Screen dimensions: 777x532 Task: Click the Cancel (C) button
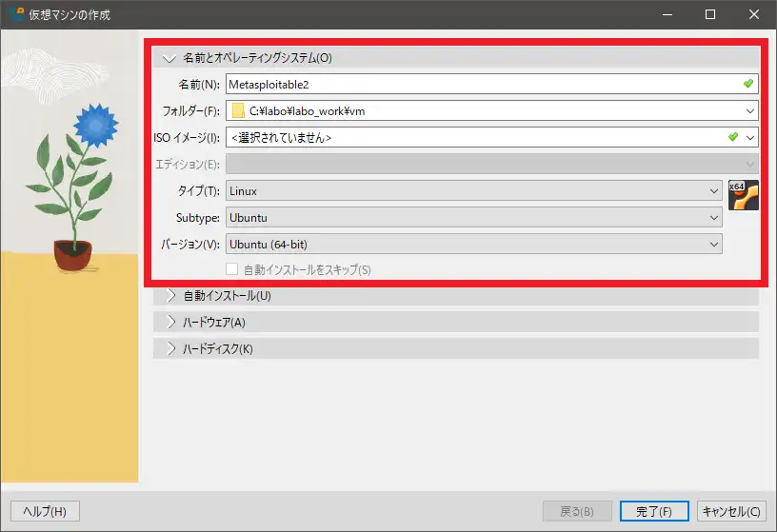click(x=731, y=512)
